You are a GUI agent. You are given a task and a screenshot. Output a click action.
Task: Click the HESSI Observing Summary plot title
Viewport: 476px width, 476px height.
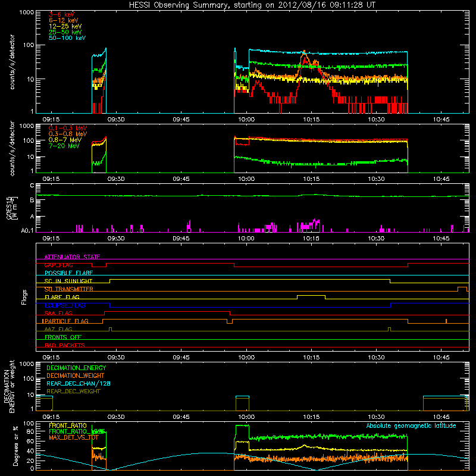coord(252,5)
